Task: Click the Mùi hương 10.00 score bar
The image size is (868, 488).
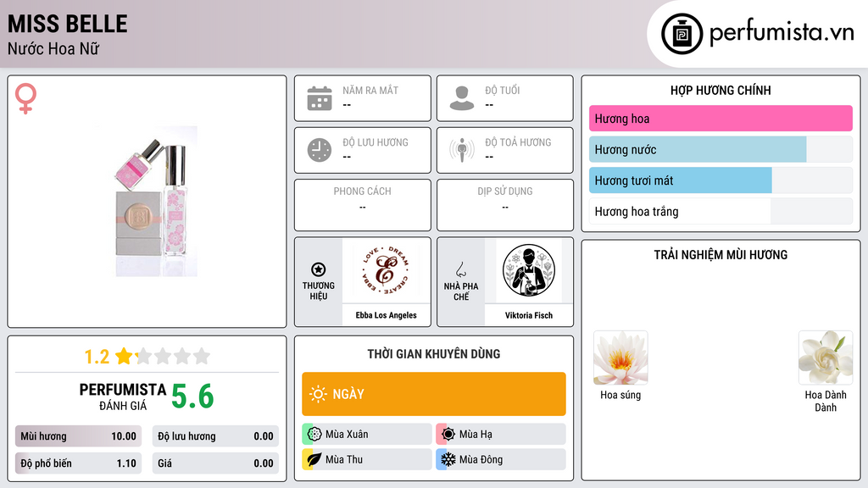Action: click(78, 436)
